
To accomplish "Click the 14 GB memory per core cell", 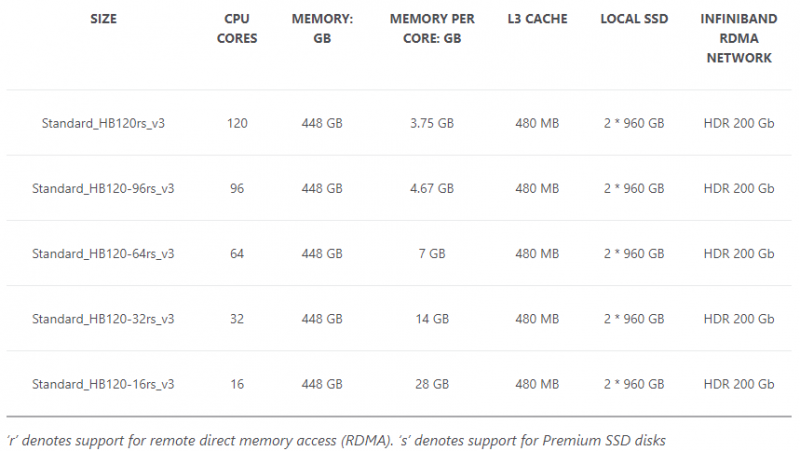I will (x=432, y=319).
